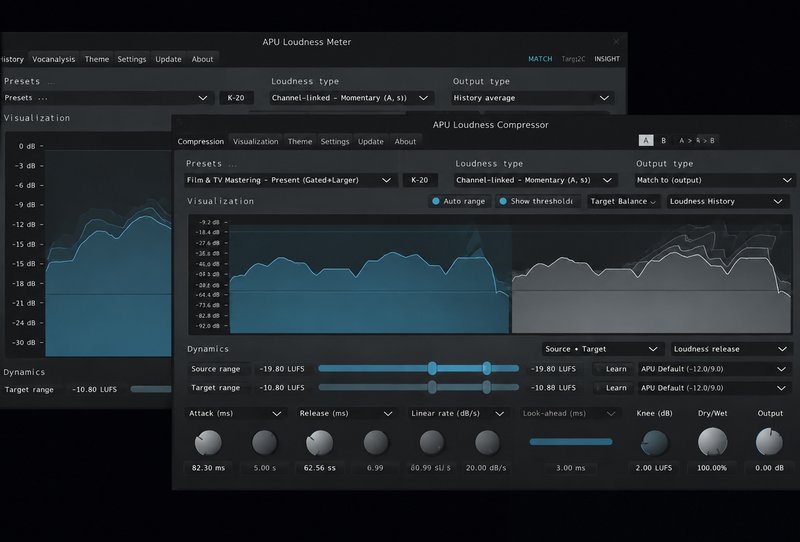Click INSIGHT in Loudness Meter header
The height and width of the screenshot is (542, 800).
[x=607, y=59]
